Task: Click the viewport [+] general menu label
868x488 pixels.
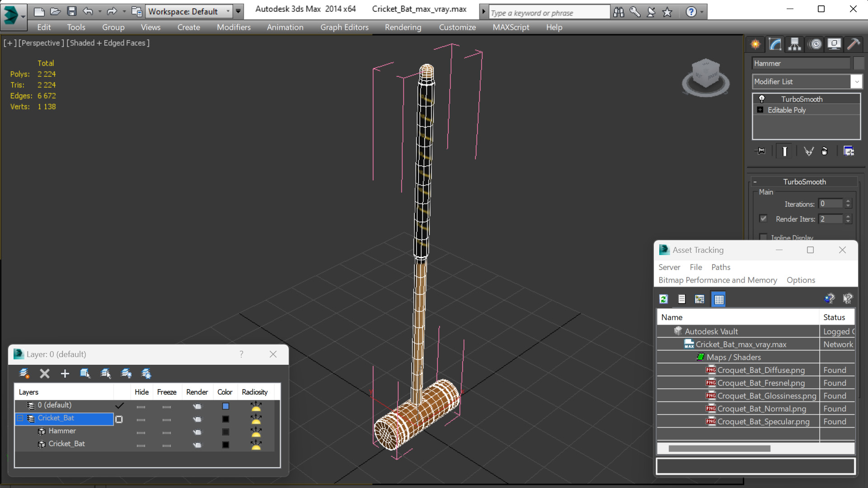Action: tap(10, 43)
